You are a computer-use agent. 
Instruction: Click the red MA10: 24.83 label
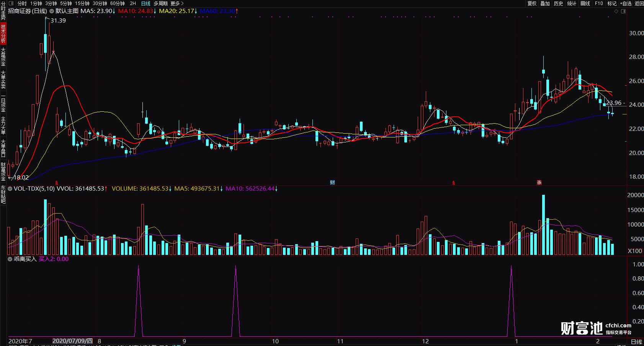click(137, 11)
